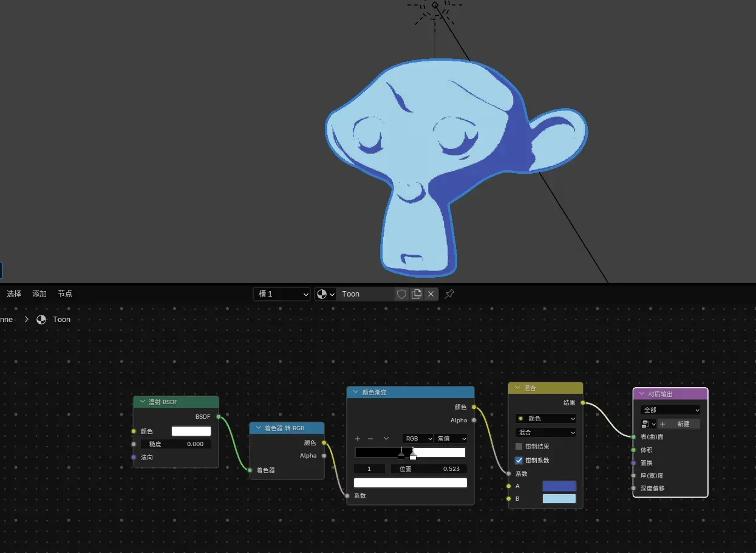Screen dimensions: 756x553
Task: Add a color stop with the plus icon
Action: point(358,439)
